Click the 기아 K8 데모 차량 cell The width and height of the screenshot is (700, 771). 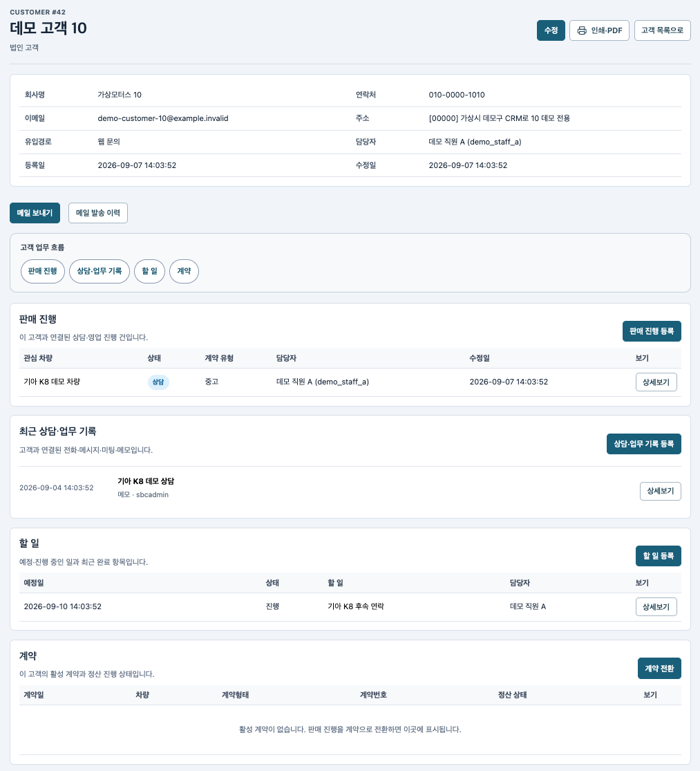point(52,382)
